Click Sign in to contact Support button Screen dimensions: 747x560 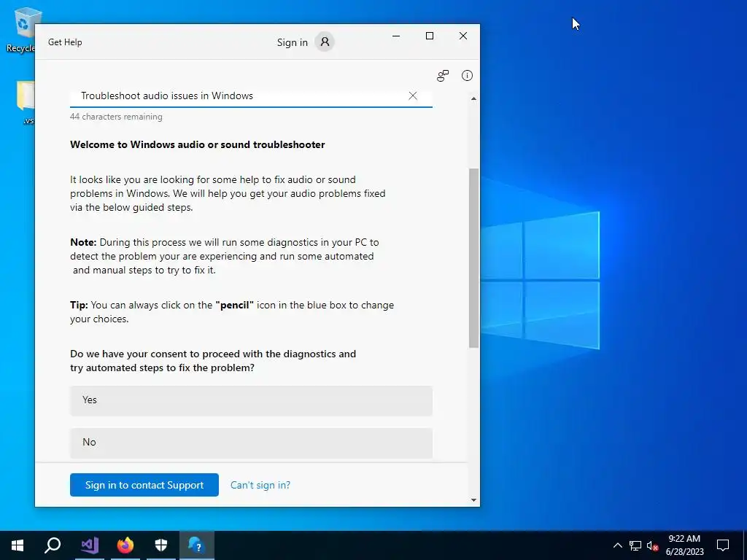[x=144, y=485]
